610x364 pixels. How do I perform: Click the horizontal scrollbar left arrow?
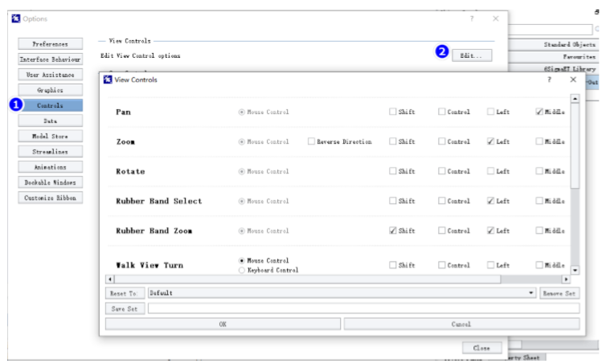point(110,279)
